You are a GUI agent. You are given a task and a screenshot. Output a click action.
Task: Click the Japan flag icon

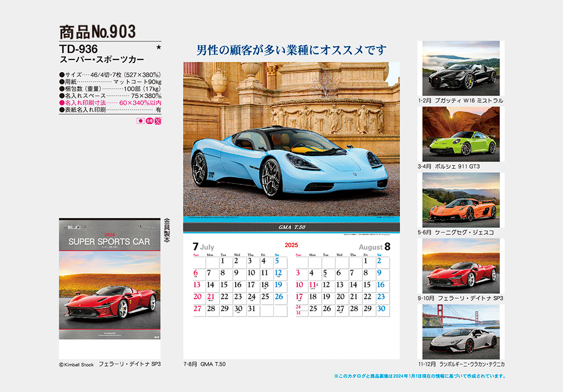click(x=140, y=120)
